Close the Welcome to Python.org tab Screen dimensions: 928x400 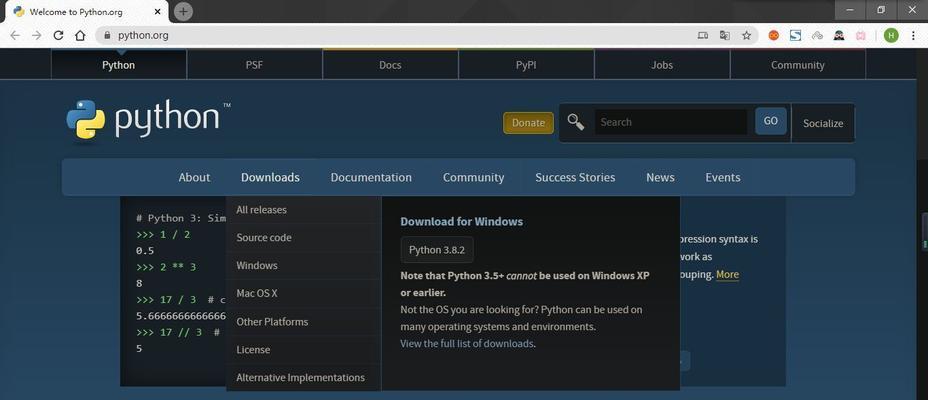[157, 11]
